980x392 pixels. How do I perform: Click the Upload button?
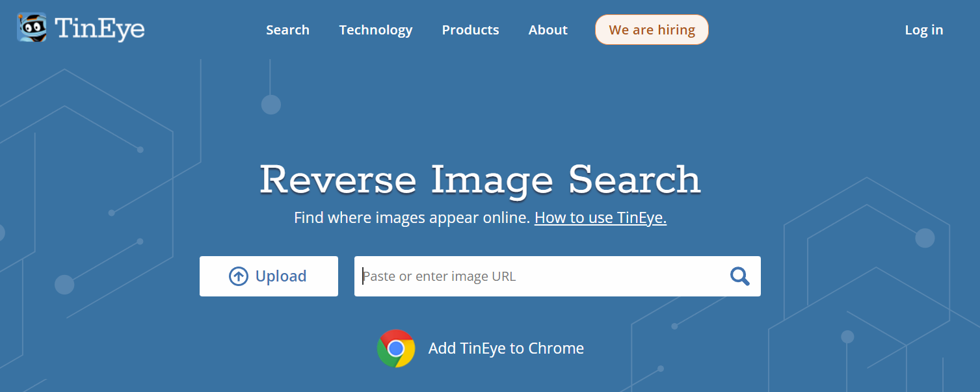click(269, 276)
